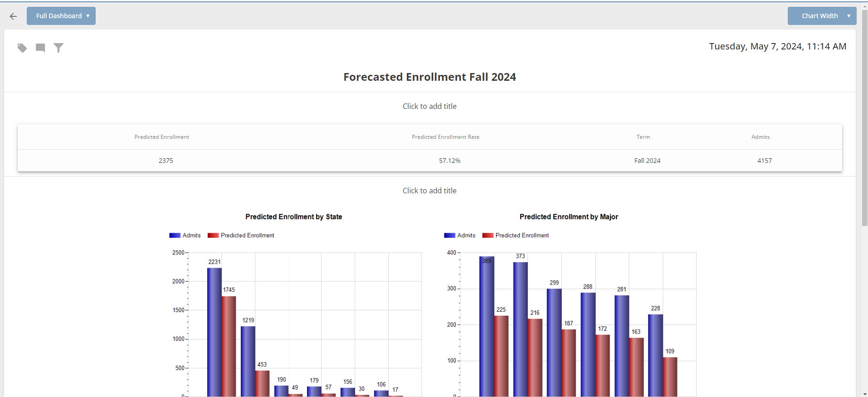Click the back arrow icon
Screen dimensions: 868x397
[13, 16]
